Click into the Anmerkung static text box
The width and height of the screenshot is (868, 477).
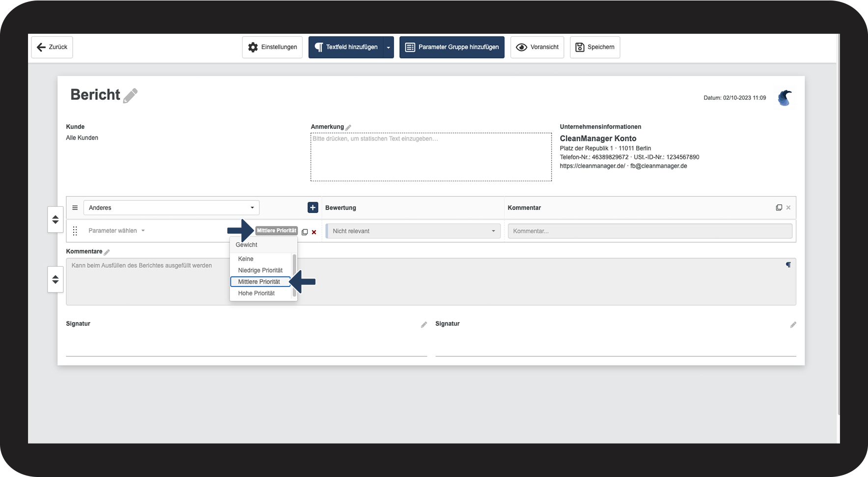[x=431, y=157]
